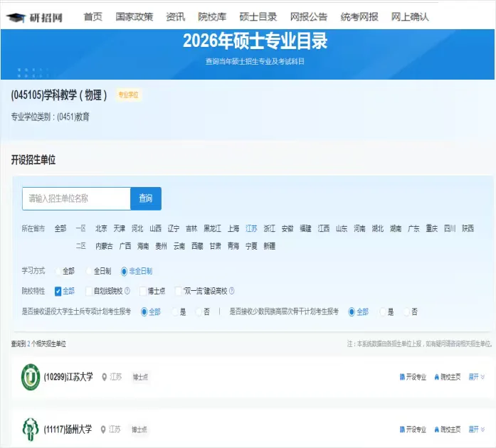Click the 扬州大学 school emblem
Screen dimensions: 496x448
pos(31,430)
